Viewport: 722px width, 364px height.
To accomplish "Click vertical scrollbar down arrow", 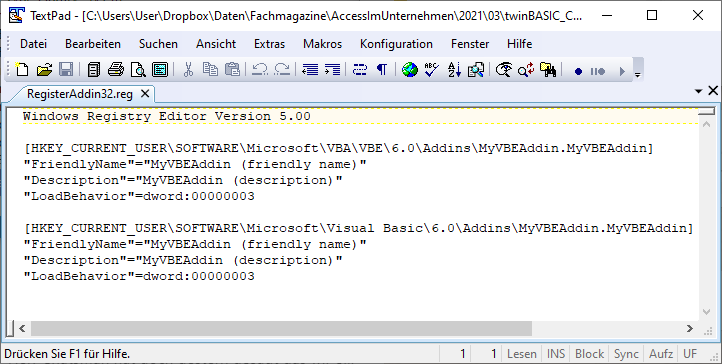I will (707, 312).
